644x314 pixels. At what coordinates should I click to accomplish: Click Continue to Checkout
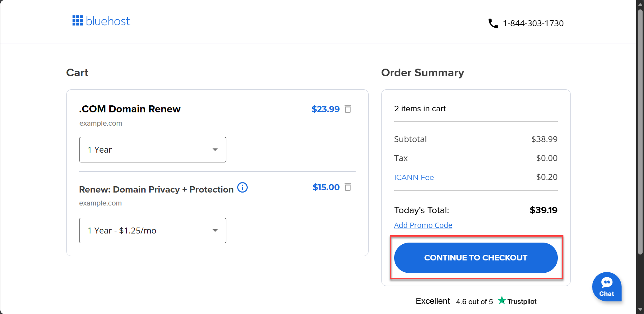click(475, 258)
